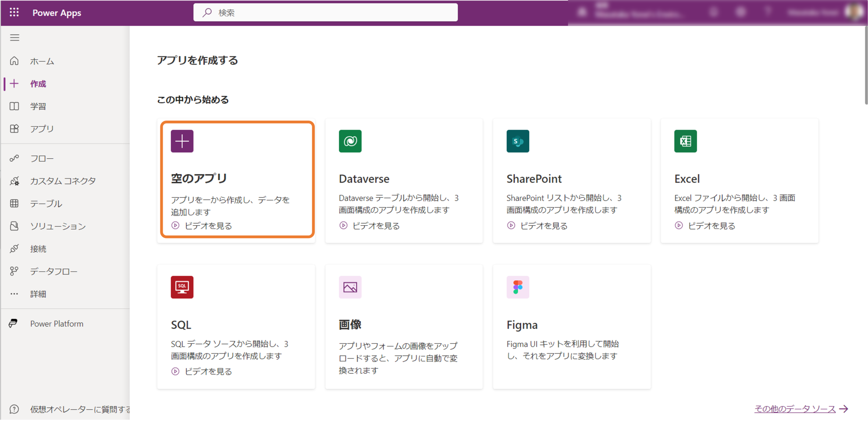Open テーブル in the navigation
The height and width of the screenshot is (421, 868).
pos(46,203)
